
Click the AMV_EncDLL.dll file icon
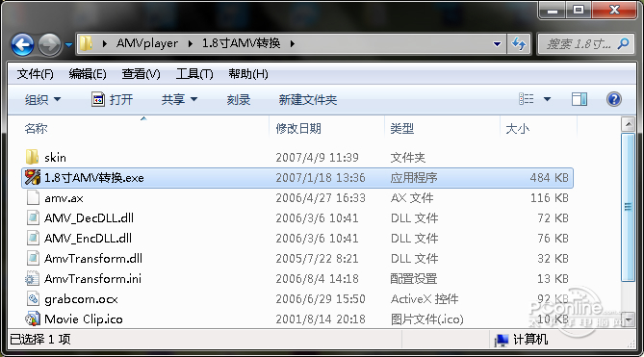tap(33, 238)
